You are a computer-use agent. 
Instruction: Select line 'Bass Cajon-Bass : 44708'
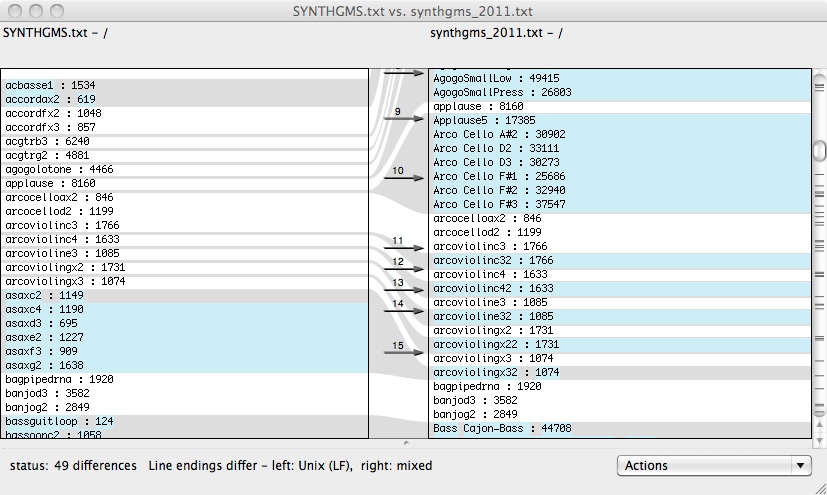(620, 429)
